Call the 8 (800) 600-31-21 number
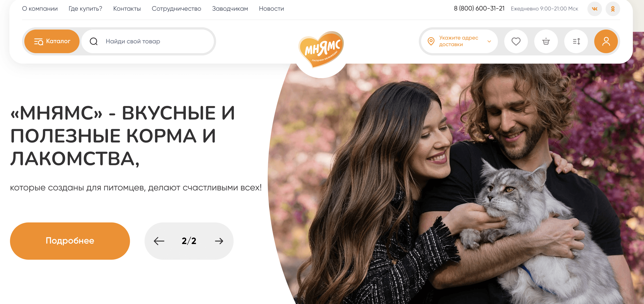Screen dimensions: 644x304 tap(479, 8)
